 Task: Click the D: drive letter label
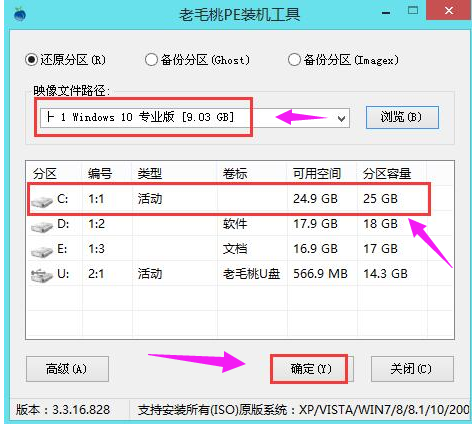(63, 224)
